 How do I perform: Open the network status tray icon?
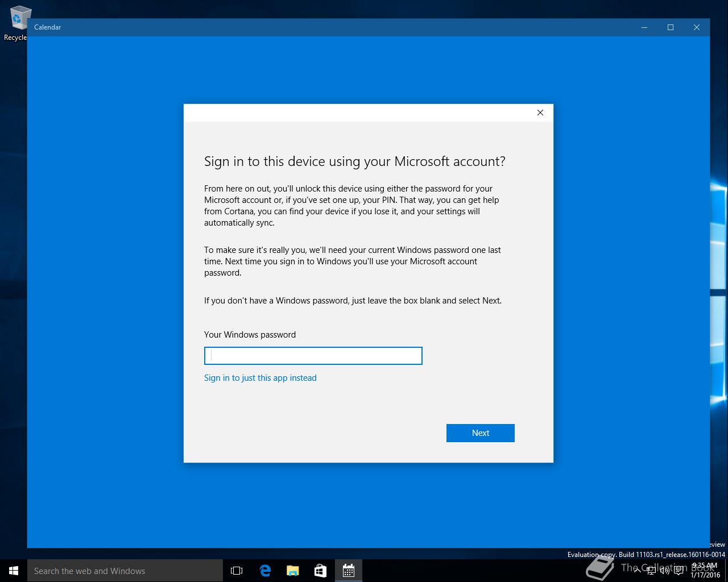652,571
